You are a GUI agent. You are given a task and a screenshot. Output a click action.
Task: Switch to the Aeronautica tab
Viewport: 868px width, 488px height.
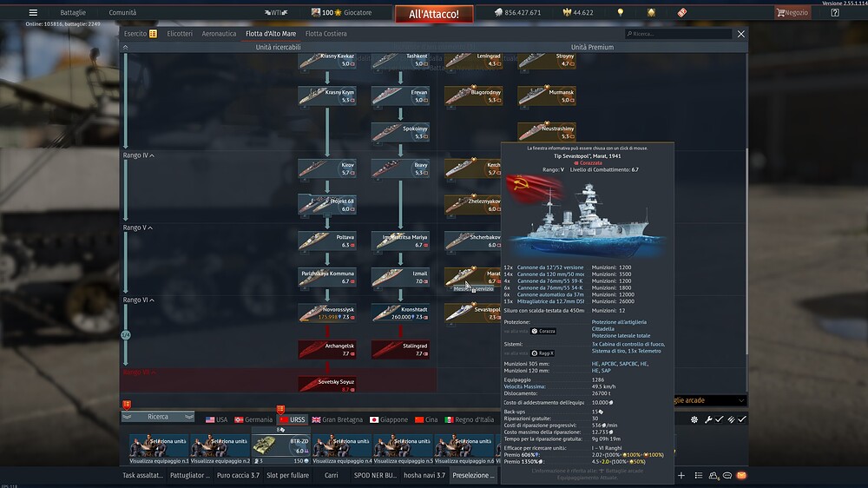pos(219,34)
